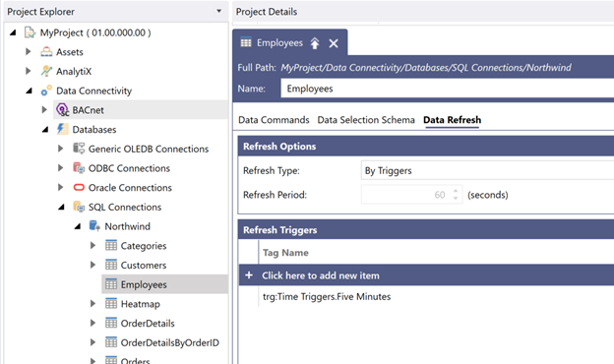Click the Tag Name column header
614x364 pixels.
click(285, 253)
